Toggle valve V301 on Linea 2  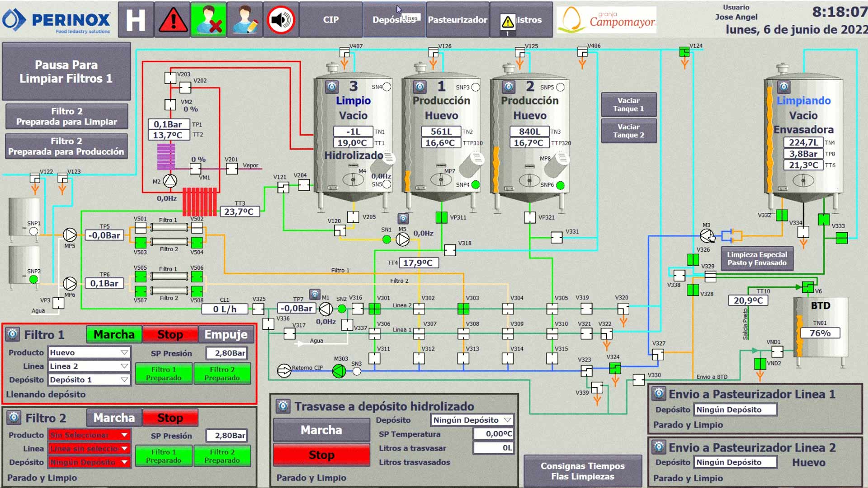click(375, 309)
